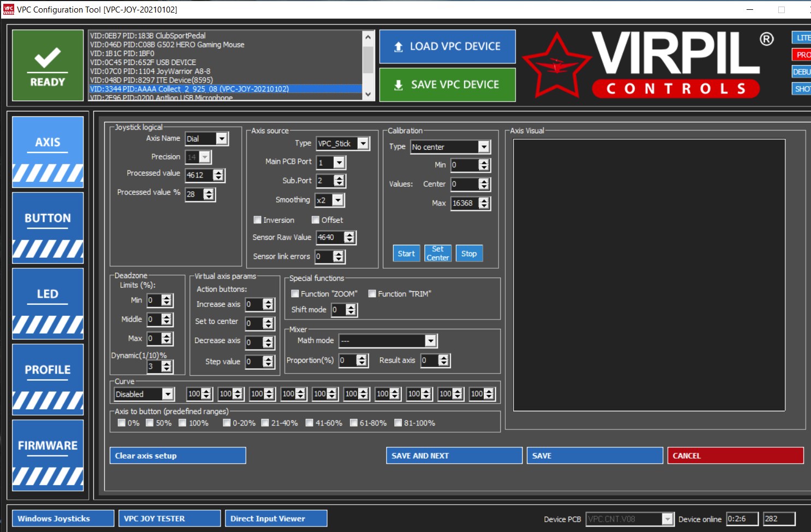Check the 0-20% range box
Screen dimensions: 811x532
227,423
